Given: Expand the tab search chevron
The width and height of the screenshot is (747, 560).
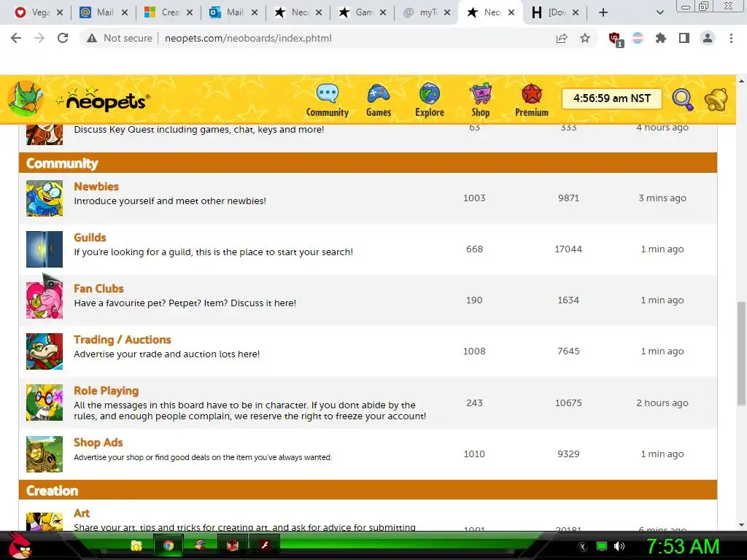Looking at the screenshot, I should (x=659, y=13).
